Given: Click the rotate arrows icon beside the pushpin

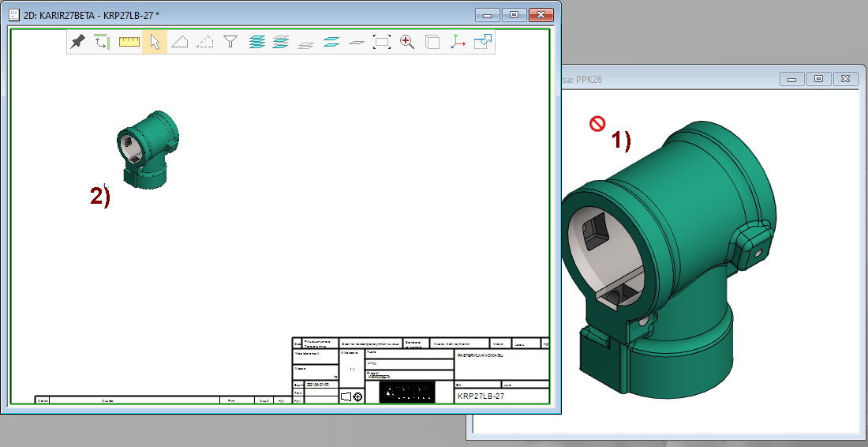Looking at the screenshot, I should coord(101,42).
